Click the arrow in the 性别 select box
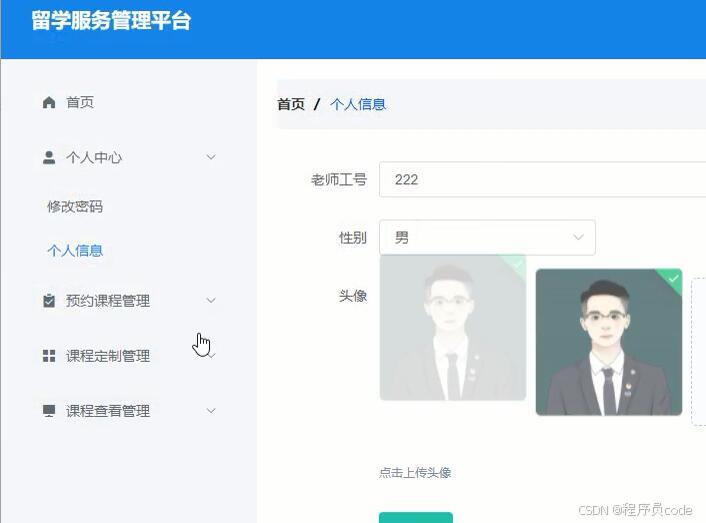706x523 pixels. tap(578, 237)
